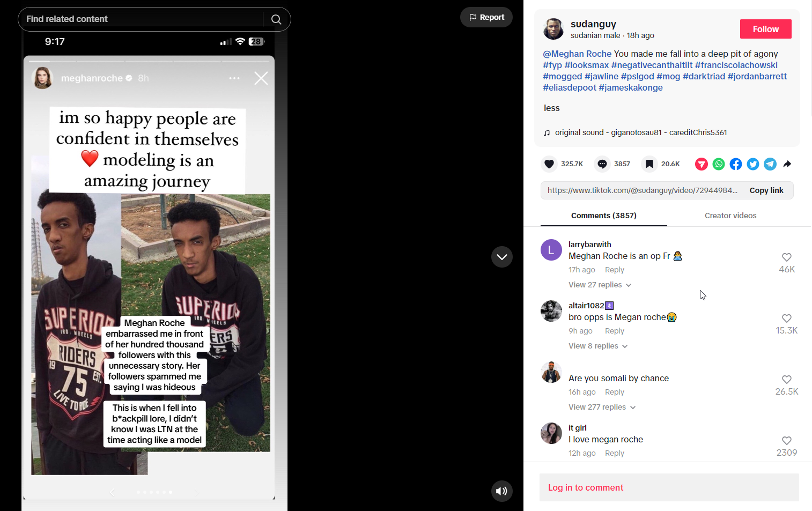Like larrybarwith's comment
The height and width of the screenshot is (511, 812).
coord(787,257)
